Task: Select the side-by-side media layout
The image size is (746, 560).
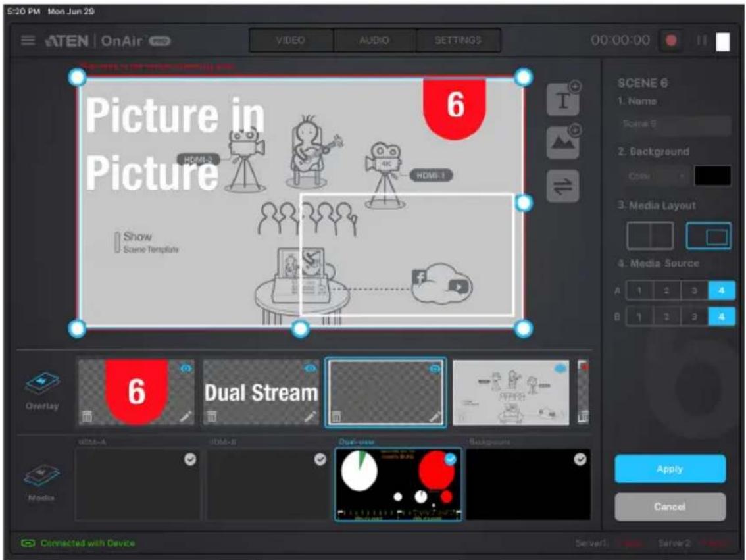Action: (650, 236)
